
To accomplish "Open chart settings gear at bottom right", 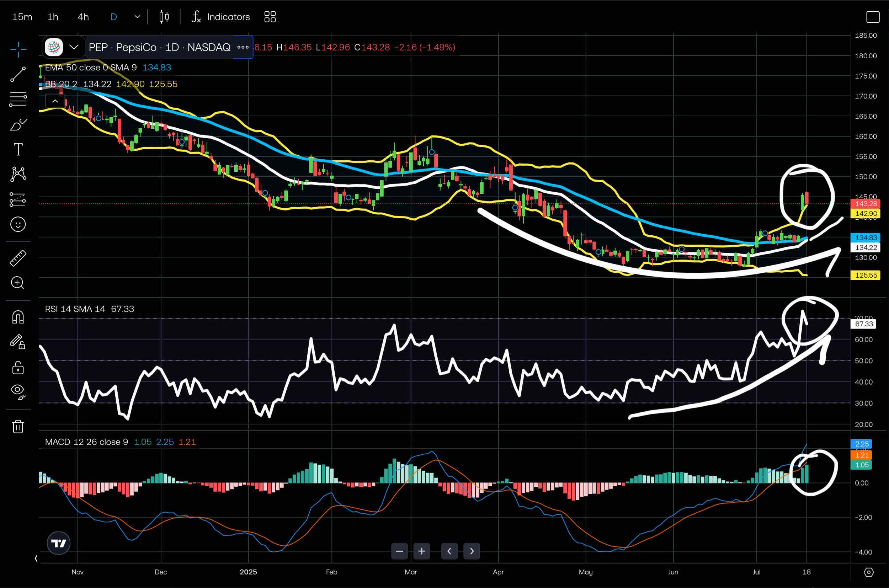I will click(x=869, y=572).
